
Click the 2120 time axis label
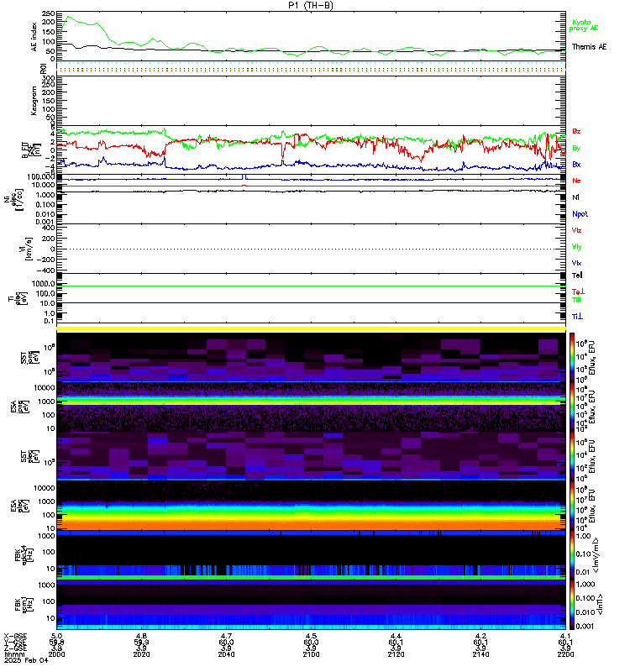tap(396, 654)
